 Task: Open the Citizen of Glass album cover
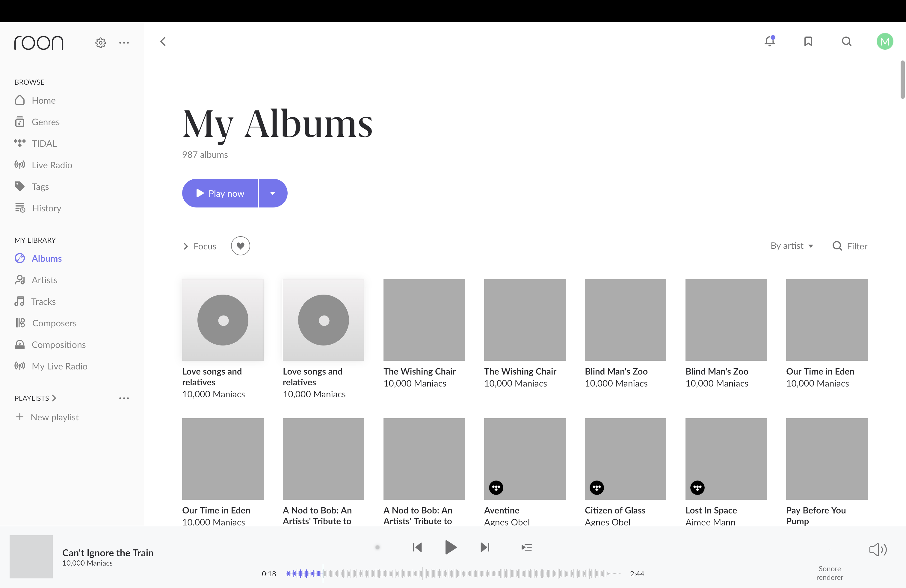(625, 459)
